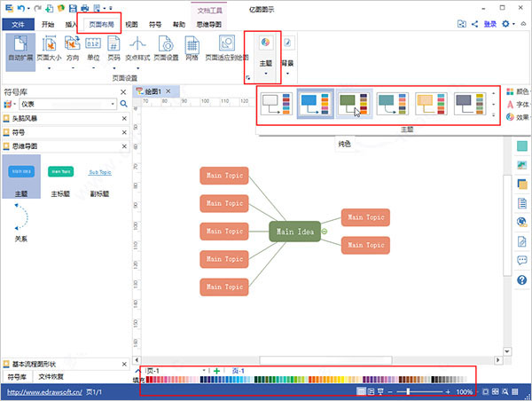Switch to the 插入 ribbon tab
This screenshot has height=401, width=532.
click(x=71, y=25)
